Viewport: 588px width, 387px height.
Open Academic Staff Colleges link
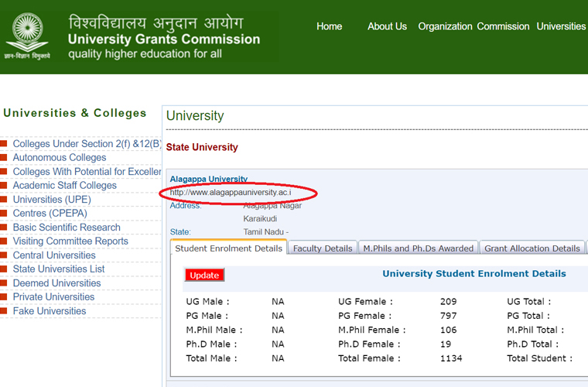point(65,185)
